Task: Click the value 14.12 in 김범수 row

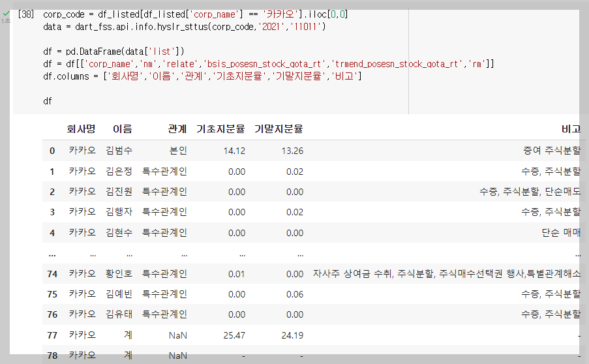Action: (x=234, y=151)
